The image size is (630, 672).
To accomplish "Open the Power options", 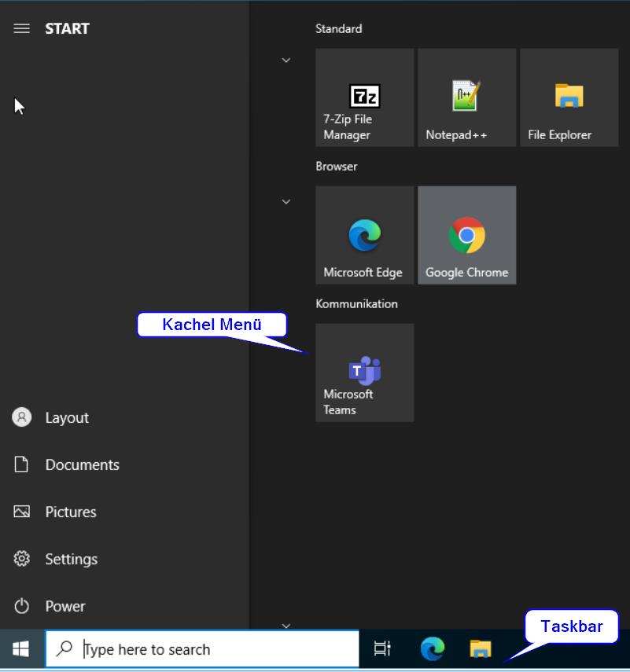I will click(x=124, y=606).
